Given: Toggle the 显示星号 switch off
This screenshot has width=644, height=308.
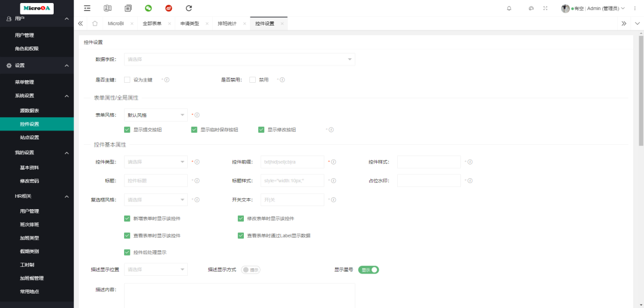Looking at the screenshot, I should coord(369,270).
